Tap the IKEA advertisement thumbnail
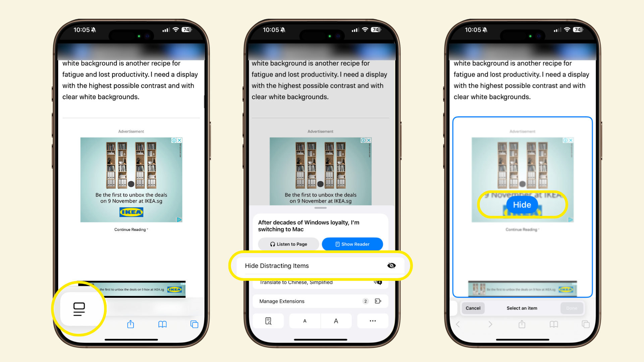The height and width of the screenshot is (362, 644). click(522, 287)
